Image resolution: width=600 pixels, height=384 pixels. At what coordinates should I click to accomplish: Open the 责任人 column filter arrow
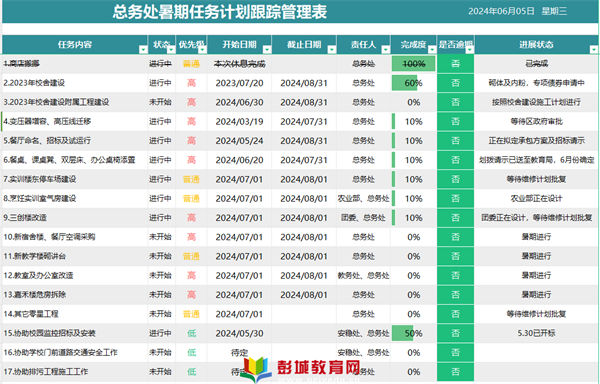(x=386, y=49)
